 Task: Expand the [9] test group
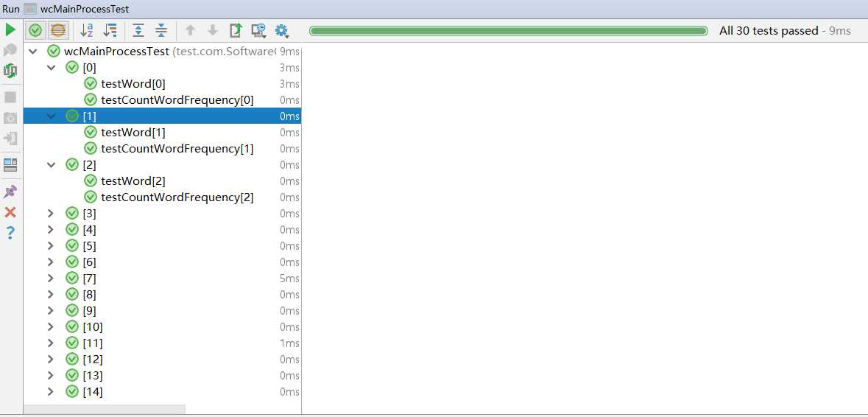tap(51, 310)
